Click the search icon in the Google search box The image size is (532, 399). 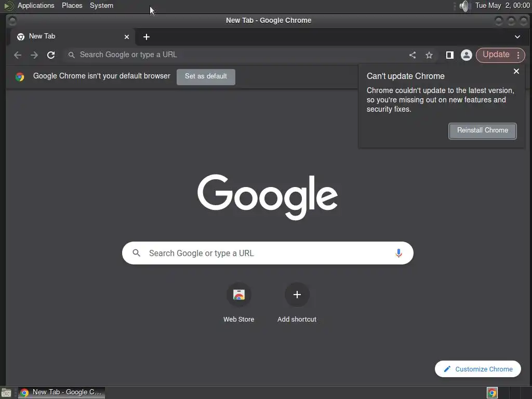point(137,253)
